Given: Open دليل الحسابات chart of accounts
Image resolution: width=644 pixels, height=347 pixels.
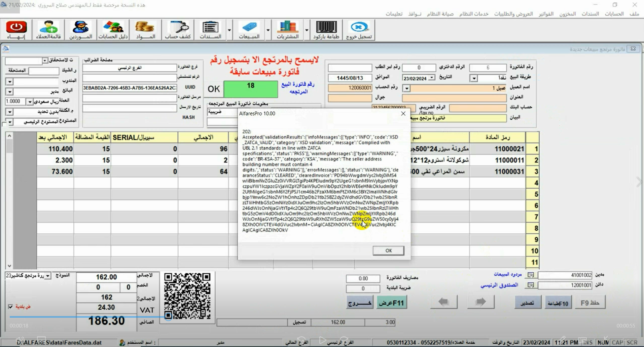Looking at the screenshot, I should (x=113, y=30).
